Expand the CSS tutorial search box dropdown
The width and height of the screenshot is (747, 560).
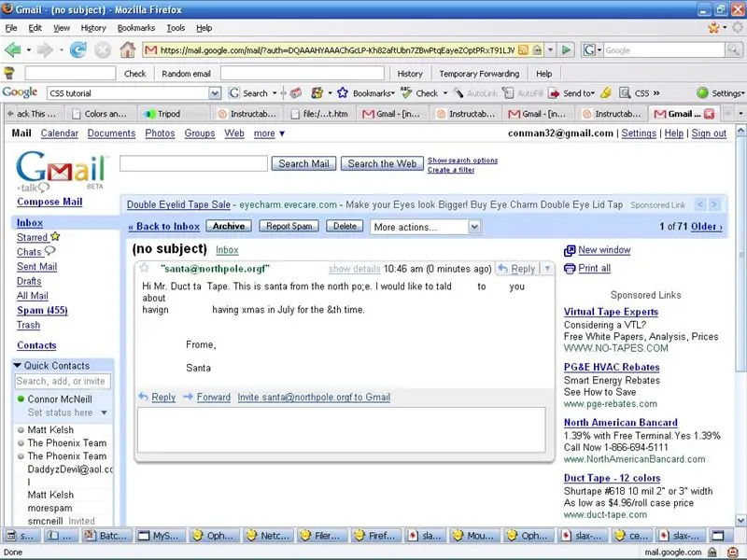click(215, 93)
